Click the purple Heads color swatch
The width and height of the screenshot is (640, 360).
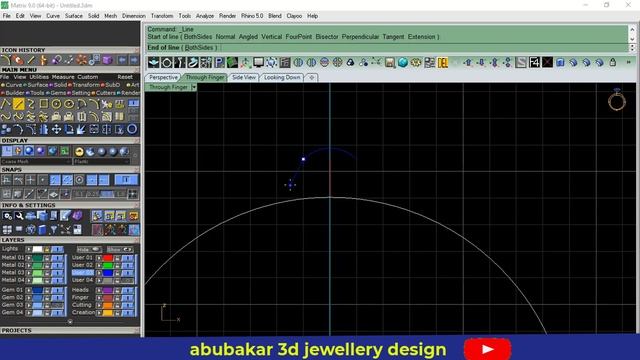click(108, 290)
